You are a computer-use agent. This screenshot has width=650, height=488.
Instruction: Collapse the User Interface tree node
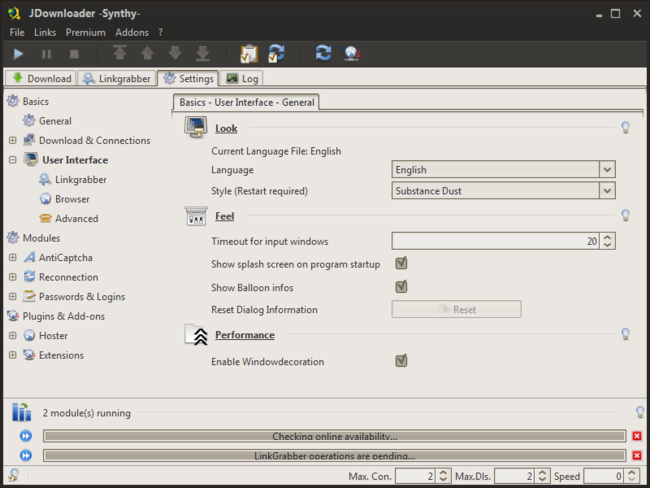(x=13, y=160)
